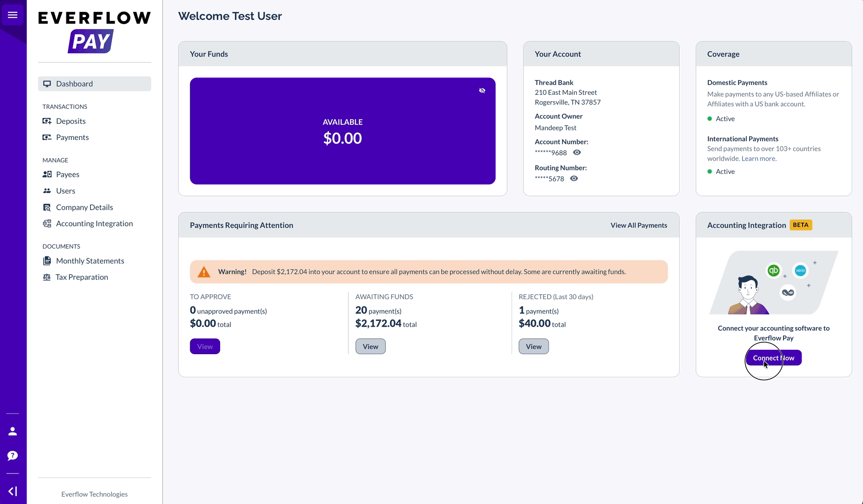The height and width of the screenshot is (504, 863).
Task: Click the Dashboard monitor icon
Action: tap(47, 84)
